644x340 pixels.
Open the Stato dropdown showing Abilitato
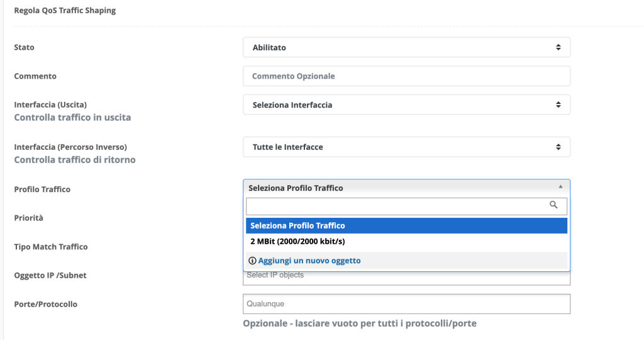(x=406, y=47)
